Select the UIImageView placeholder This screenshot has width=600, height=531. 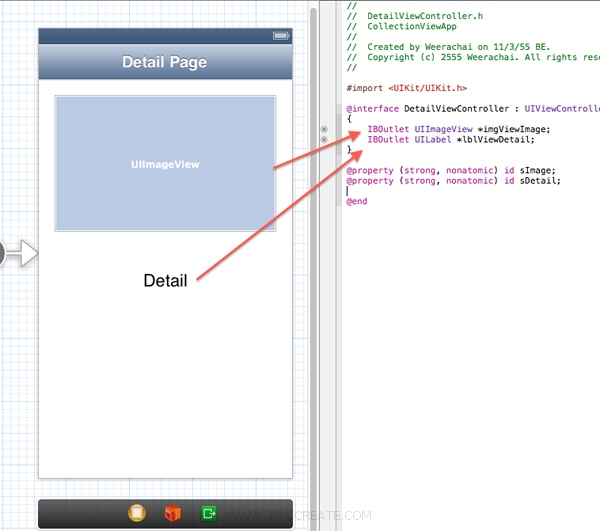[165, 163]
